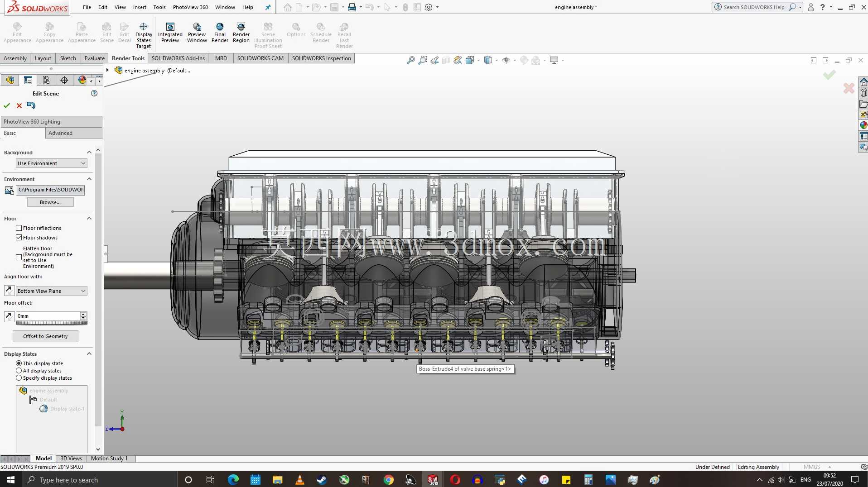This screenshot has height=487, width=868.
Task: Open the Tools menu
Action: 159,7
